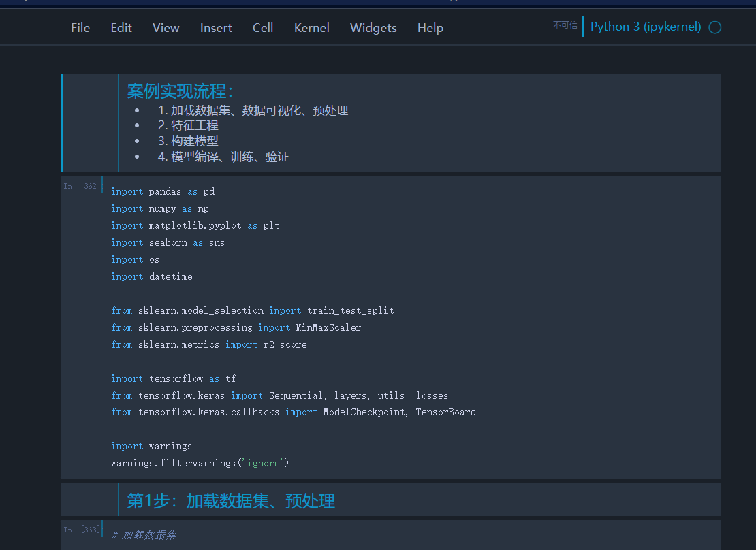Open the View menu

(166, 28)
